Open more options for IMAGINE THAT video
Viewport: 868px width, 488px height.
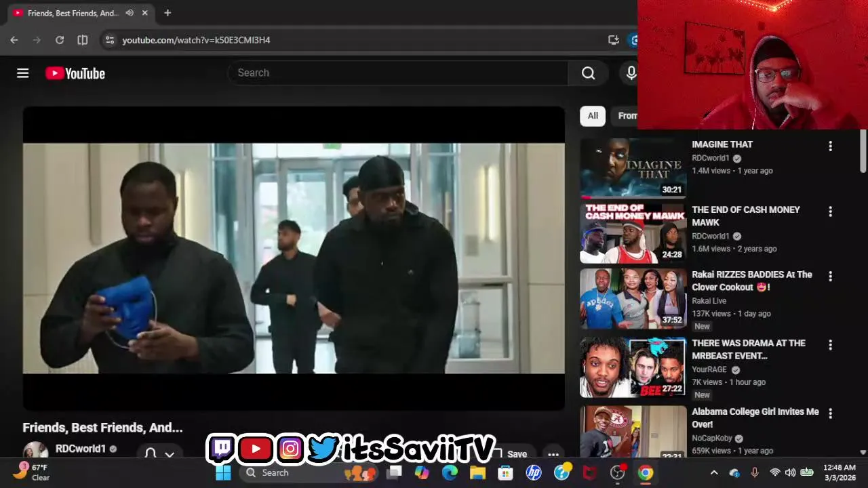830,146
